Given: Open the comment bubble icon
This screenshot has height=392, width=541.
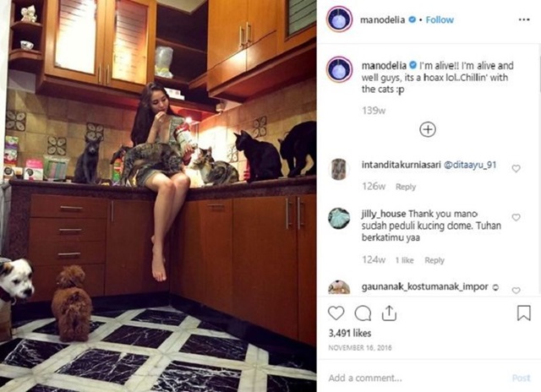Looking at the screenshot, I should pyautogui.click(x=363, y=313).
